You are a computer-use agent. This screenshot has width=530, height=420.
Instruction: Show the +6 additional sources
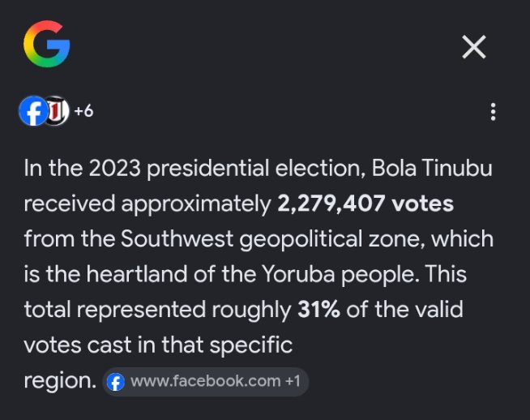(83, 111)
